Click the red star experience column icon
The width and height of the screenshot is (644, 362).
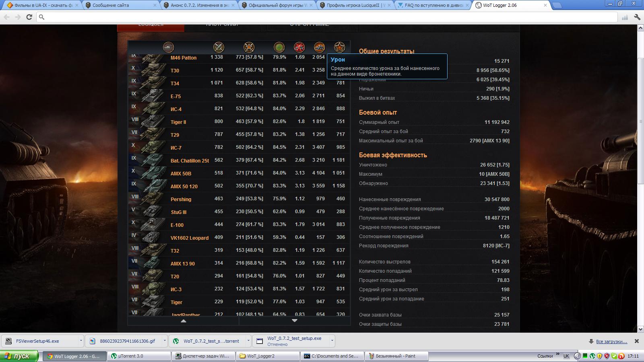pos(339,47)
